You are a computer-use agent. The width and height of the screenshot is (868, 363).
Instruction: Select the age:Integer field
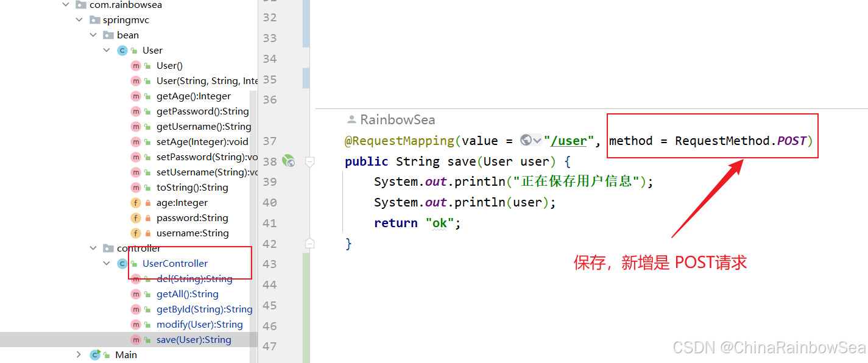(182, 203)
